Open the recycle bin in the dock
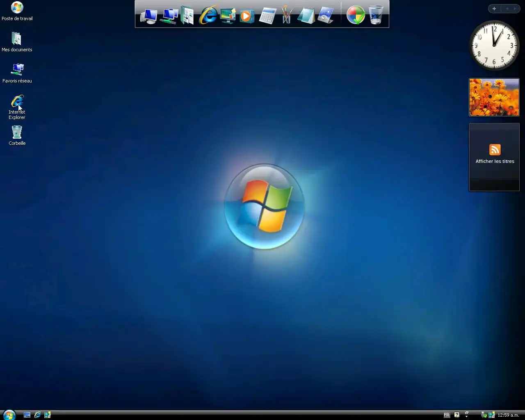 [376, 15]
